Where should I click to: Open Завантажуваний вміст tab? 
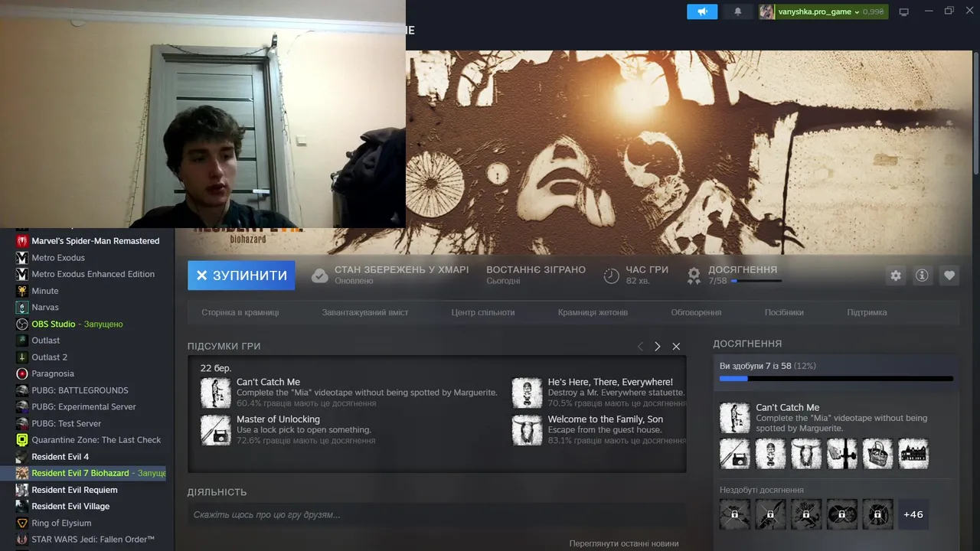pos(365,312)
